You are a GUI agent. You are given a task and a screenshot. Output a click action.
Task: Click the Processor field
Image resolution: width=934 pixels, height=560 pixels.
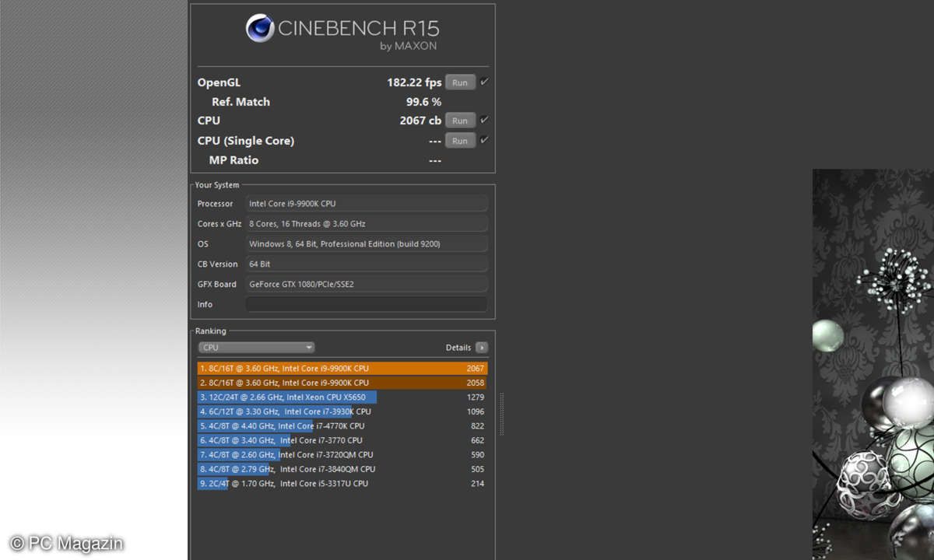click(x=367, y=204)
